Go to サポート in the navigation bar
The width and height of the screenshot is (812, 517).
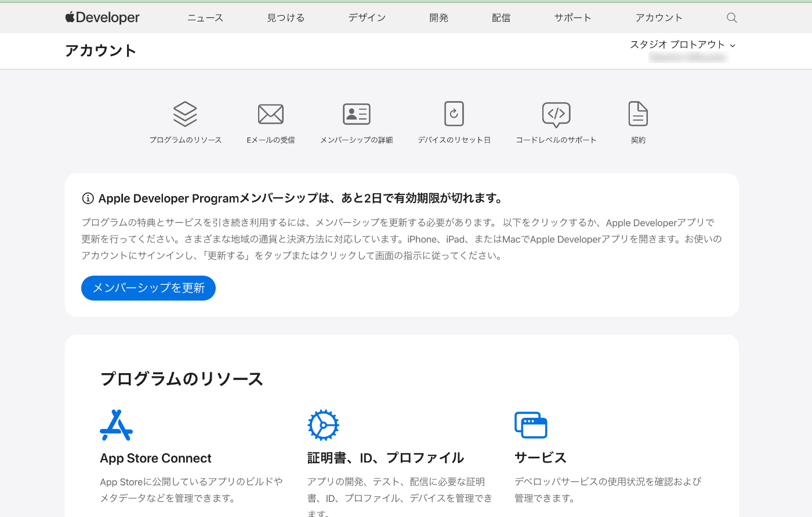572,17
